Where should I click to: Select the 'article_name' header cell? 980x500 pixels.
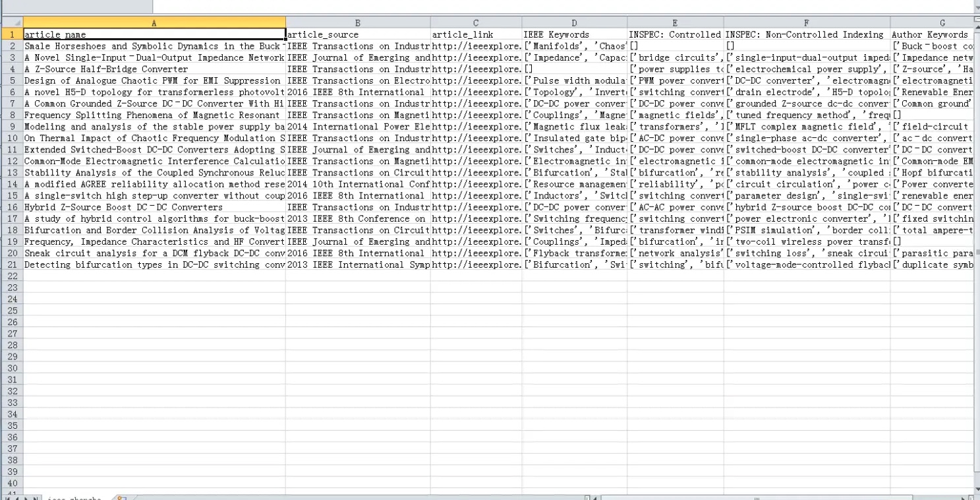(x=154, y=34)
